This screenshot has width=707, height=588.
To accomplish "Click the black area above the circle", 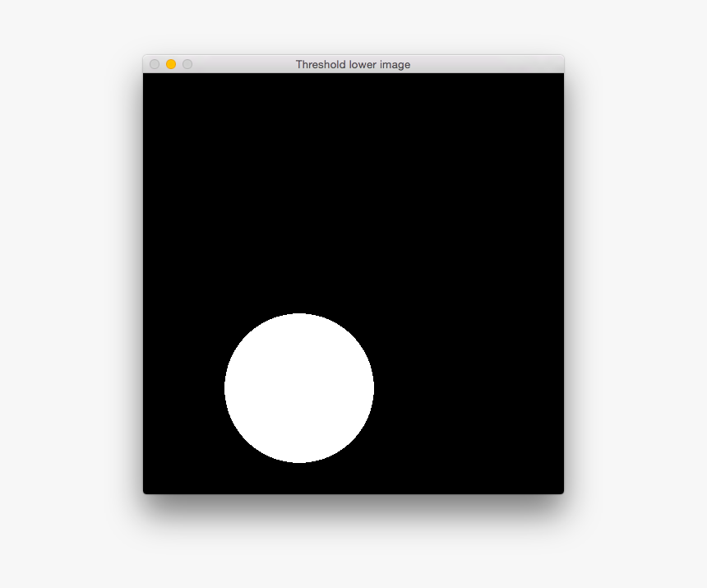I will click(x=299, y=206).
